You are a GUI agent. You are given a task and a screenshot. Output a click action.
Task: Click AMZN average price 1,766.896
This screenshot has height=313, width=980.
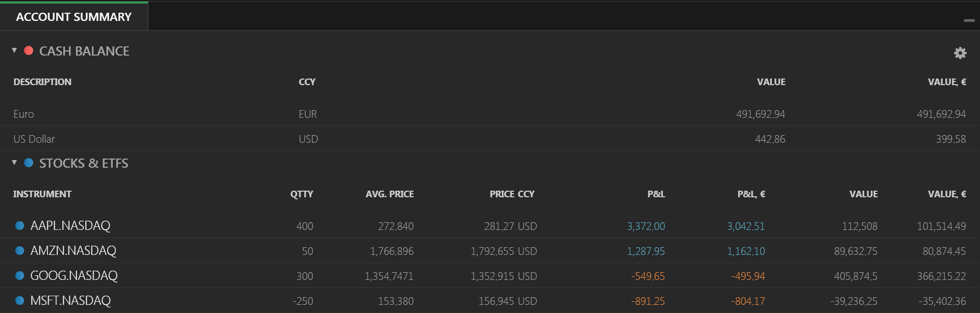click(x=391, y=251)
